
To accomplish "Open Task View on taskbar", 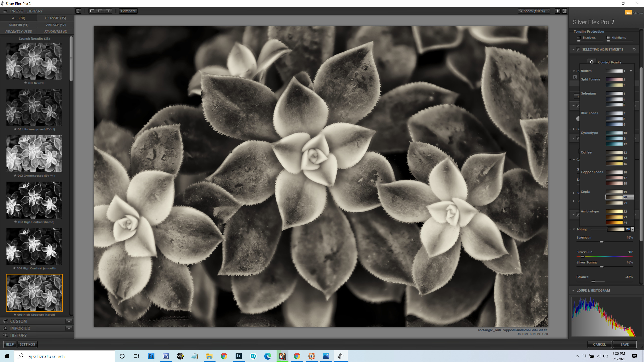I will 136,356.
